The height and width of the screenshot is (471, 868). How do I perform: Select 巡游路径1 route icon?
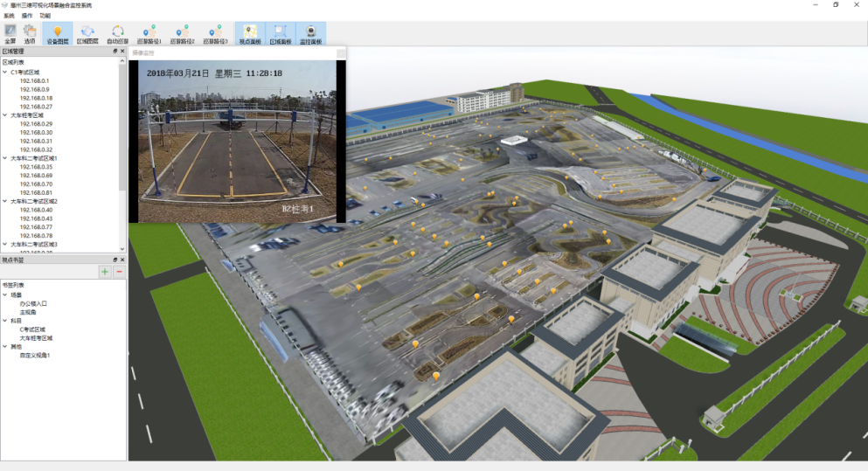(149, 33)
